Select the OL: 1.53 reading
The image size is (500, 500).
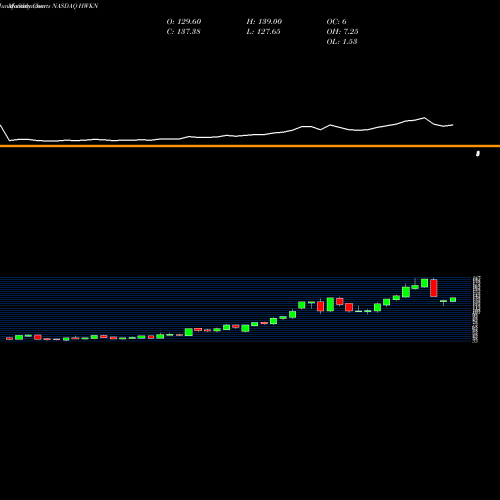342,41
